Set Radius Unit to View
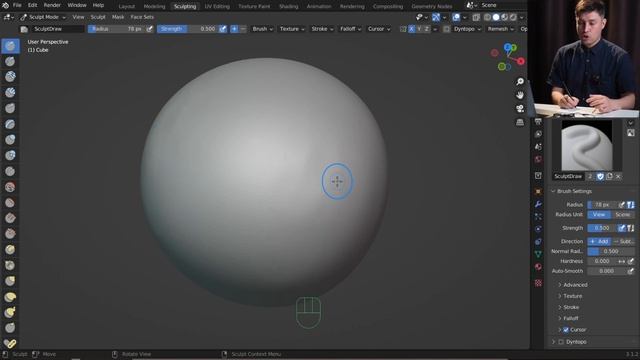The image size is (640, 360). [599, 214]
